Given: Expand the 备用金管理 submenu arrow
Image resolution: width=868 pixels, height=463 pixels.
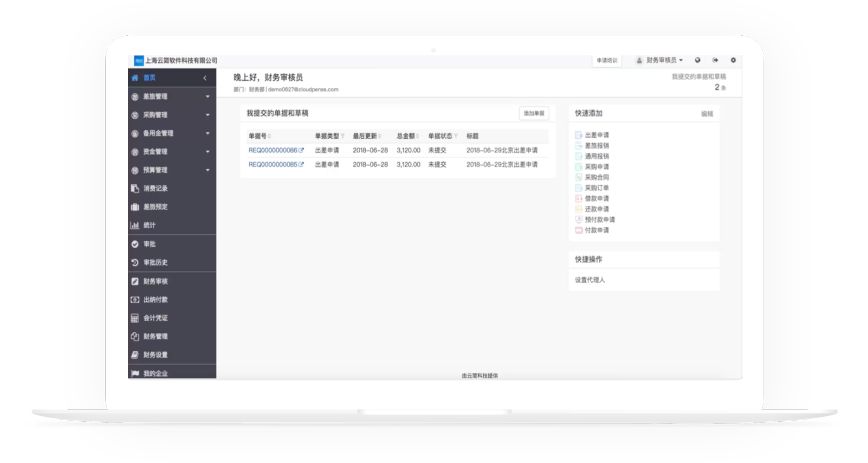Looking at the screenshot, I should (208, 133).
